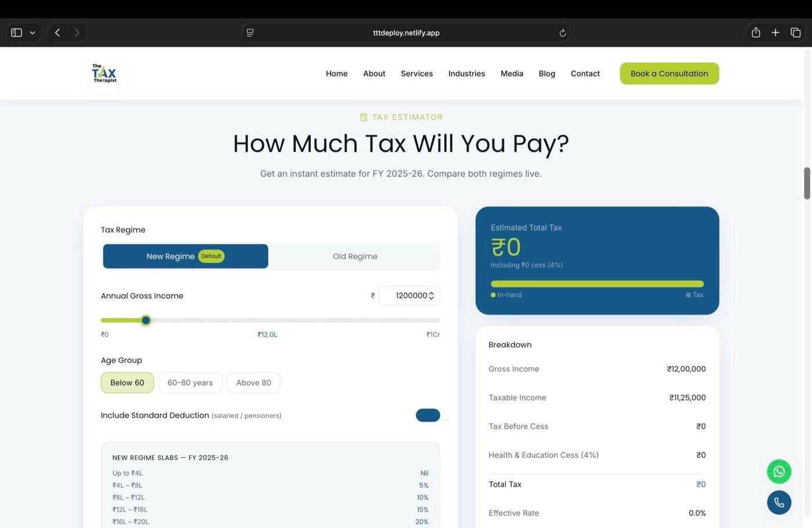Viewport: 812px width, 528px height.
Task: Switch to the Old Regime tab
Action: click(x=355, y=256)
